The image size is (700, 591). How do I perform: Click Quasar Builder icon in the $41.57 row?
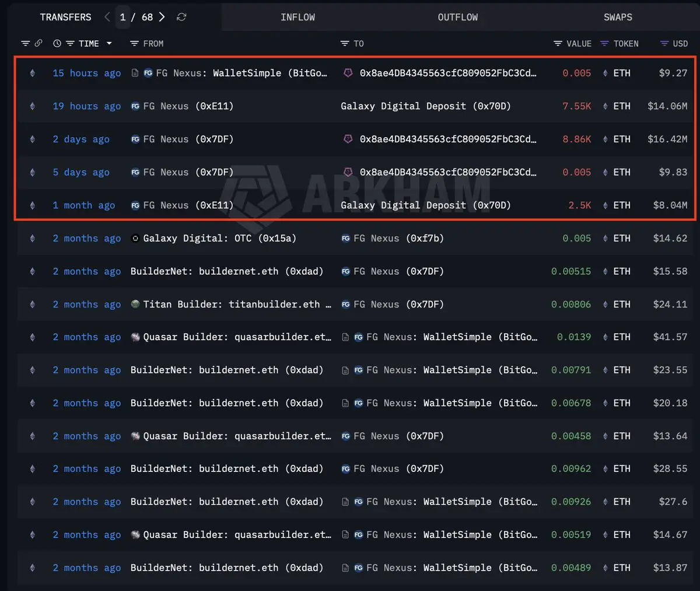pos(135,337)
